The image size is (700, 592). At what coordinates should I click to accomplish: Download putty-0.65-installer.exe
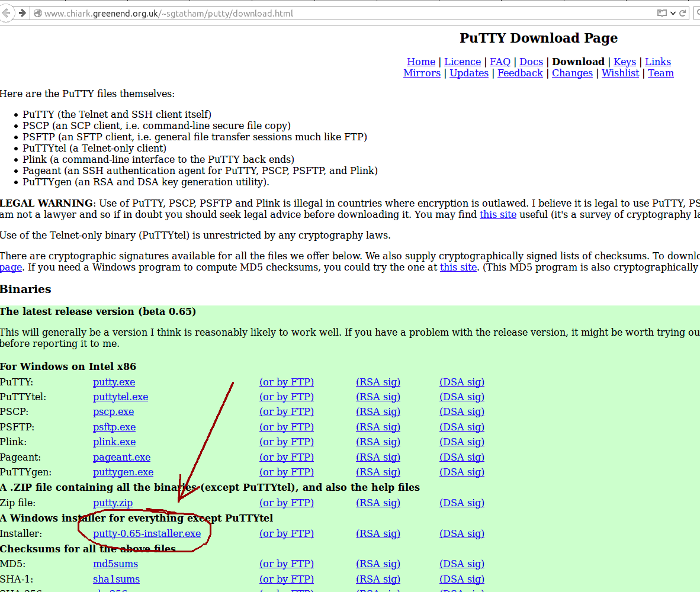tap(147, 533)
